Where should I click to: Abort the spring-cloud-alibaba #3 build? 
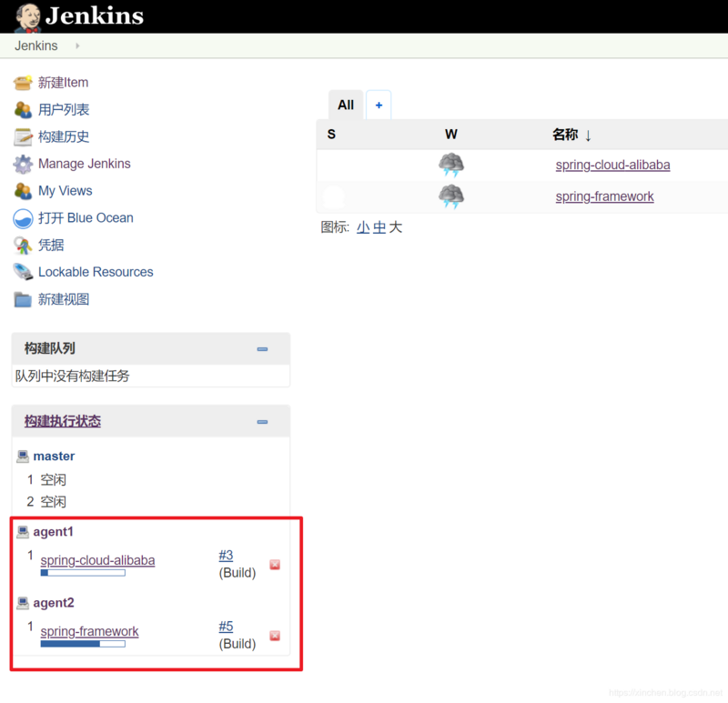pyautogui.click(x=275, y=565)
